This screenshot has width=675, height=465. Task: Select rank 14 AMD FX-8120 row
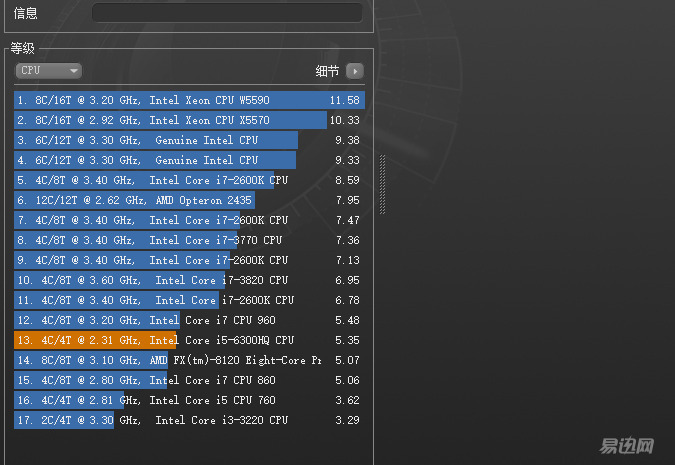click(x=189, y=360)
